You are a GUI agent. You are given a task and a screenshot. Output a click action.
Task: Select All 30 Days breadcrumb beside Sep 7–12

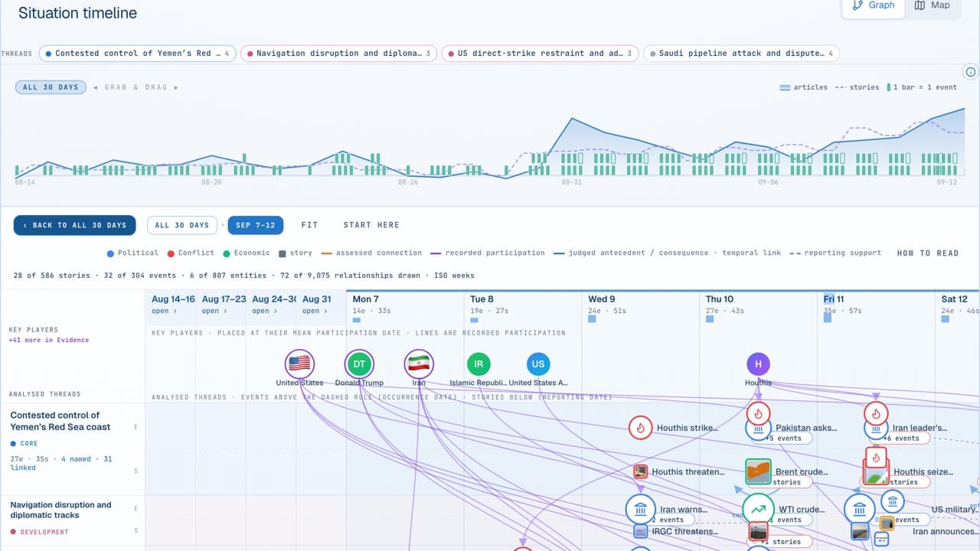(x=182, y=225)
